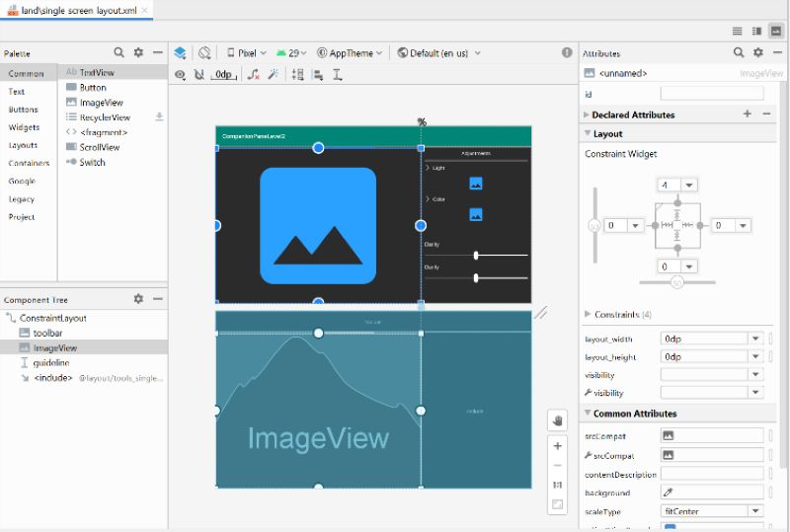The width and height of the screenshot is (790, 532).
Task: Select toolbar in Component Tree
Action: (47, 334)
